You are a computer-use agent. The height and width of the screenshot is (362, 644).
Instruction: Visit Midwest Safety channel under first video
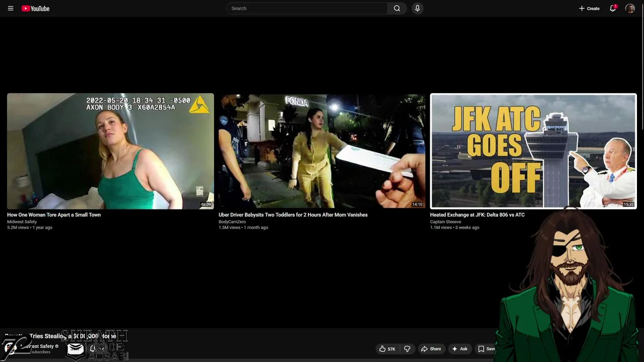(22, 222)
